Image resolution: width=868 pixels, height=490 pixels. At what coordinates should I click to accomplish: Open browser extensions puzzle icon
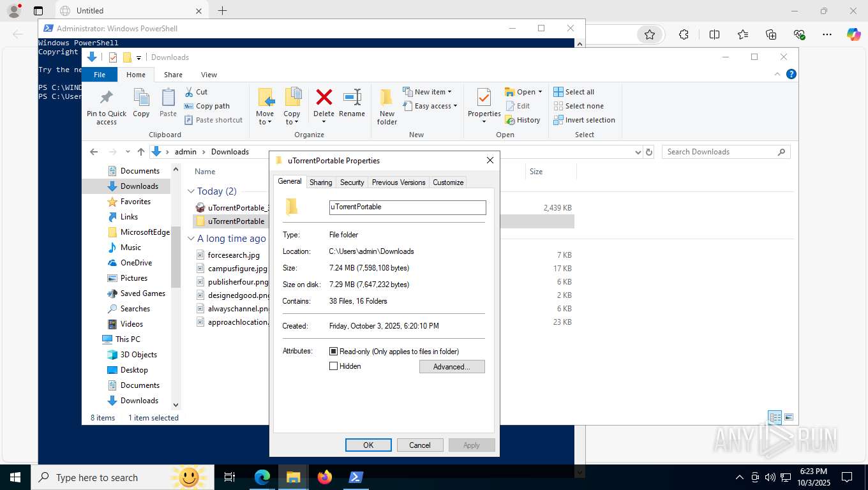pyautogui.click(x=684, y=34)
